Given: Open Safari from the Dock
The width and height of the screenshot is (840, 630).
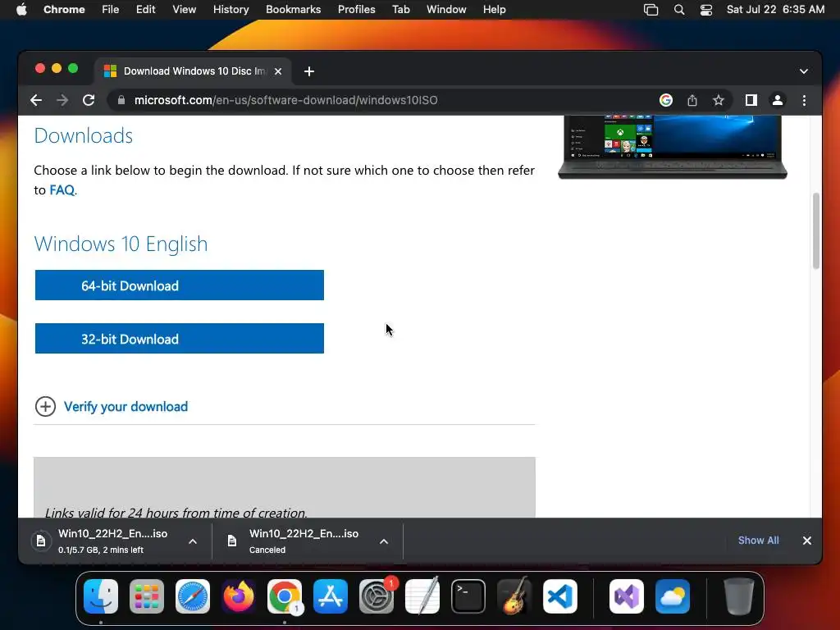Looking at the screenshot, I should tap(193, 596).
